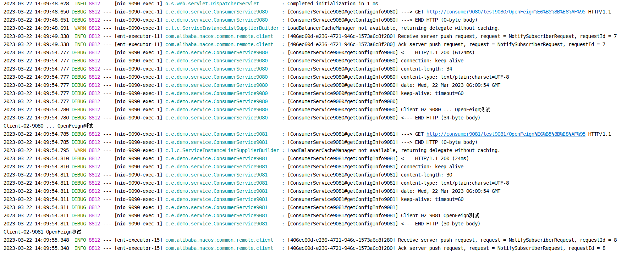Click the Receive server push requestId = 8 line

coord(310,240)
